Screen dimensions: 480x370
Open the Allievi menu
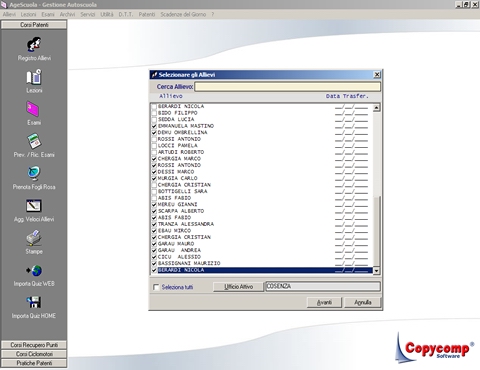point(9,14)
